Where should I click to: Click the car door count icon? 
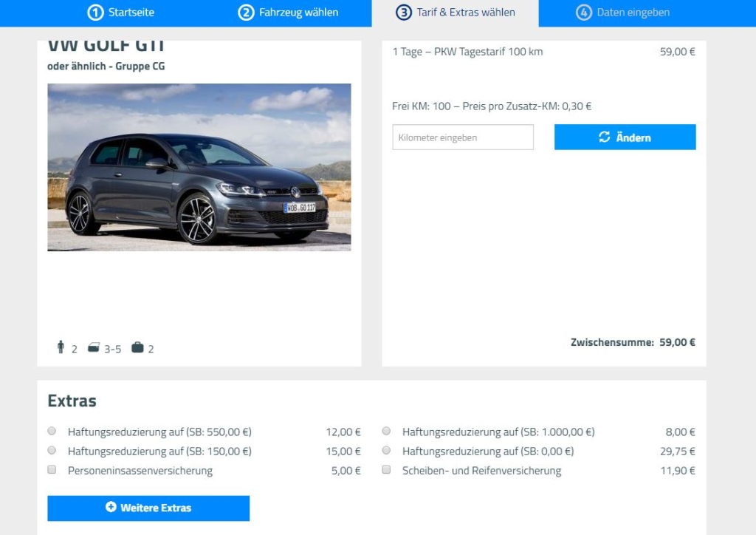coord(94,347)
